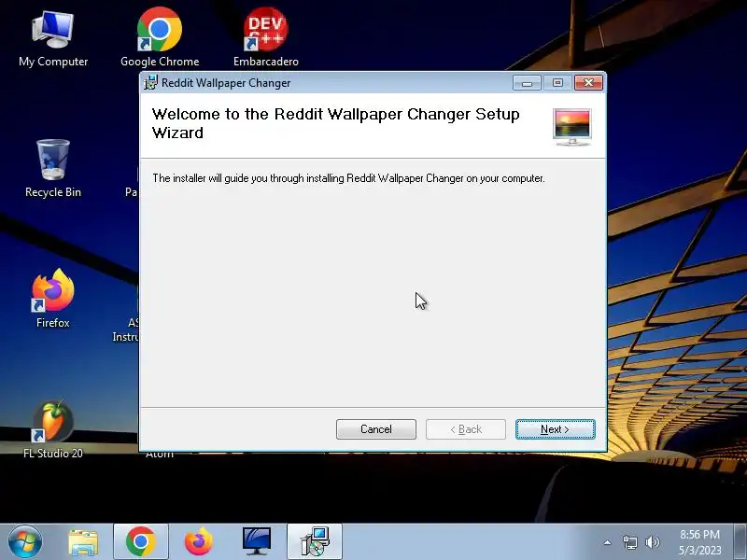Image resolution: width=747 pixels, height=560 pixels.
Task: Click the installer description text about guiding installation
Action: pyautogui.click(x=348, y=178)
